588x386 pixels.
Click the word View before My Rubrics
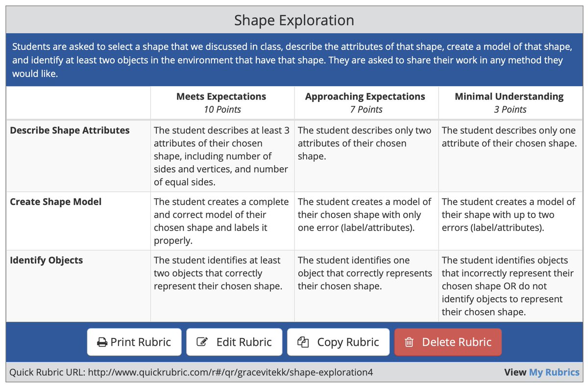[x=515, y=372]
